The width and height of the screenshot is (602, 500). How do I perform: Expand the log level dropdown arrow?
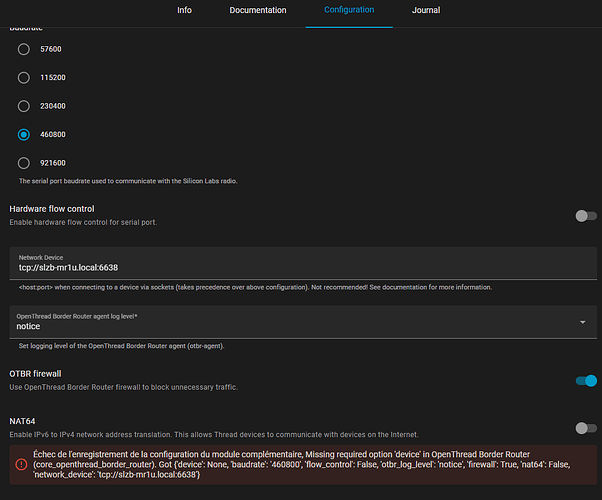(583, 322)
